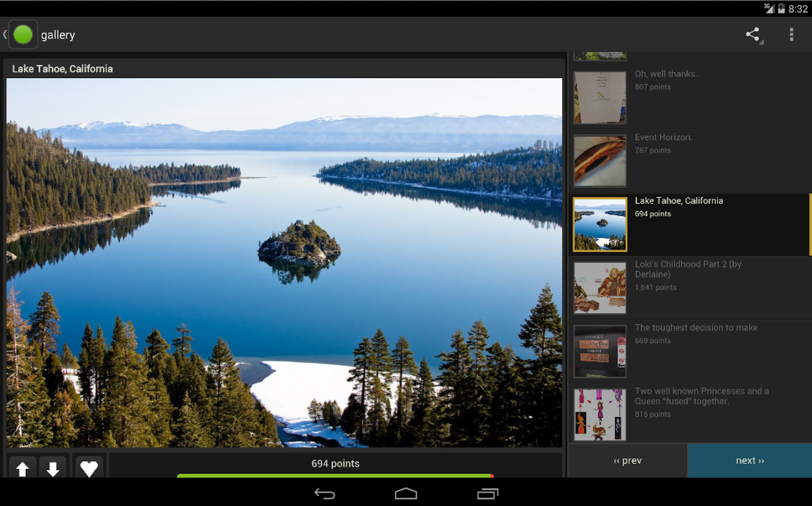Upvote the current image
The height and width of the screenshot is (506, 812).
22,468
